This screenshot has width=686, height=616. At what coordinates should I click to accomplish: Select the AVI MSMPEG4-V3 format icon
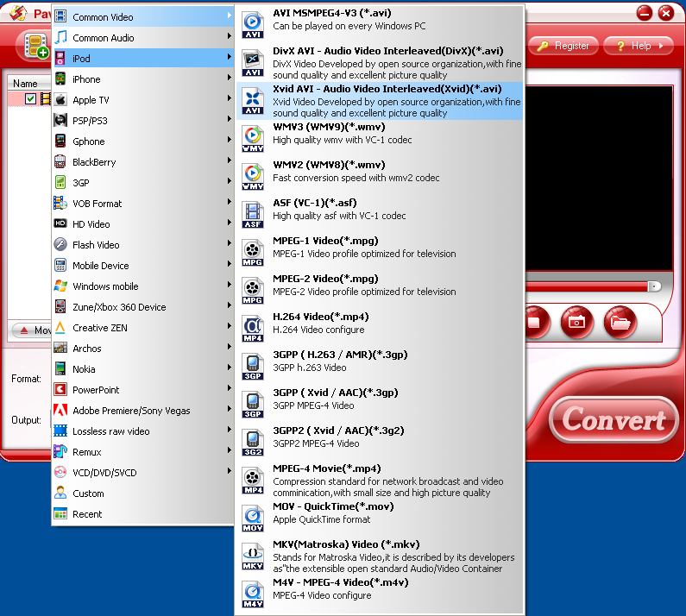[x=253, y=25]
